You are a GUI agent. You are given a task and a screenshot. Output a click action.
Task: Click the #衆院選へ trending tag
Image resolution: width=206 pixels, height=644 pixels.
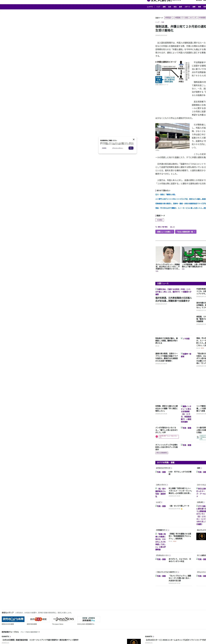click(x=168, y=18)
